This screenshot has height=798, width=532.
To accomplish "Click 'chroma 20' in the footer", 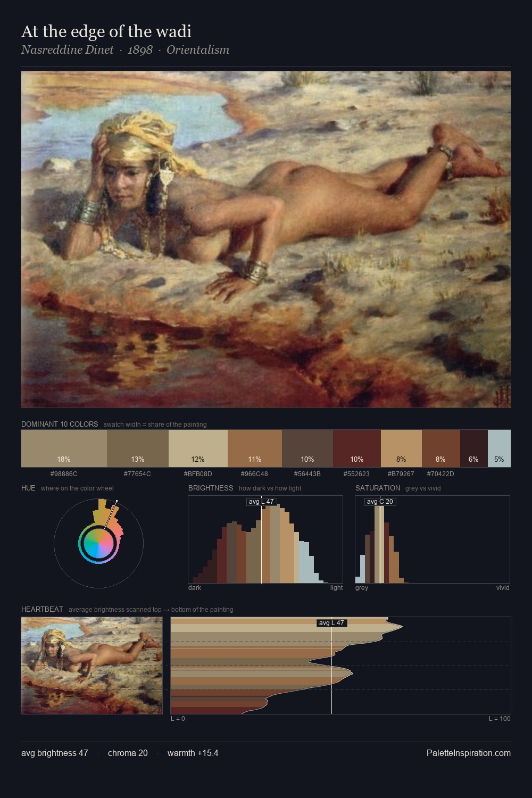I will 128,753.
